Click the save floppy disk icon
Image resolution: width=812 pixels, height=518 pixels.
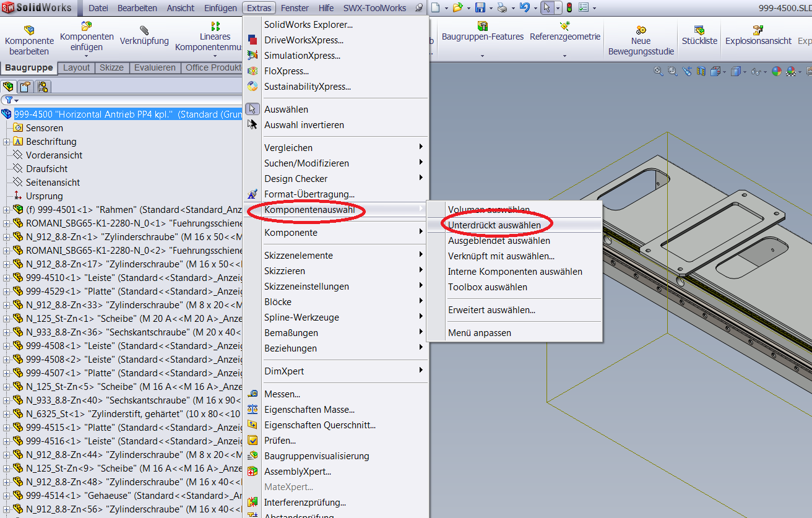click(480, 8)
